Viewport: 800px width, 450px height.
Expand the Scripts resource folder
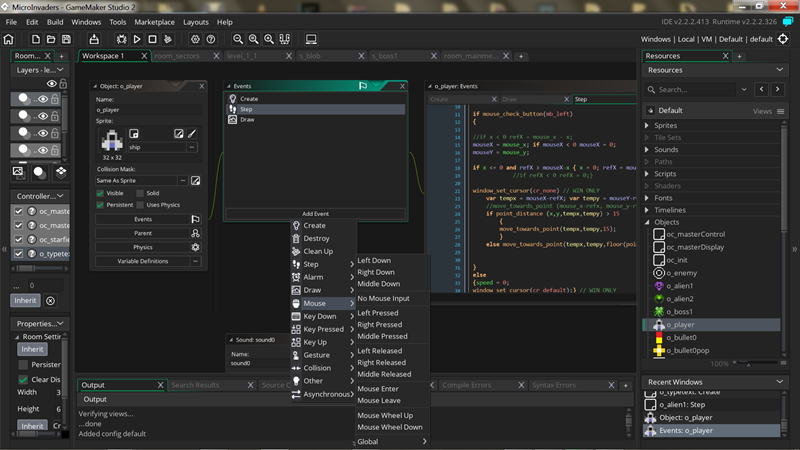pos(647,174)
